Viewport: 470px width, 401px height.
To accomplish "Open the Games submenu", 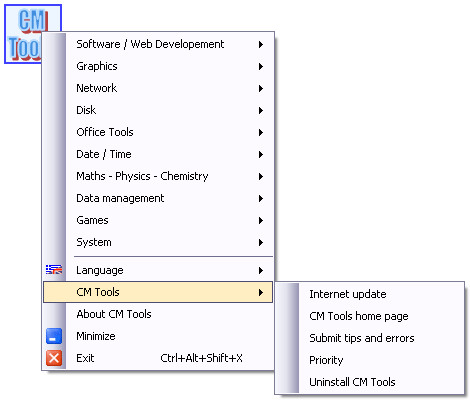I will 158,220.
